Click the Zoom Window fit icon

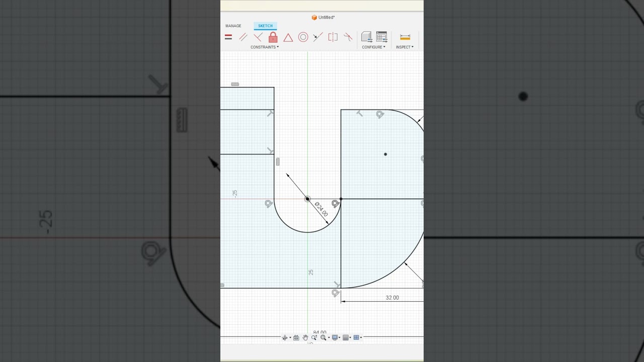[323, 338]
